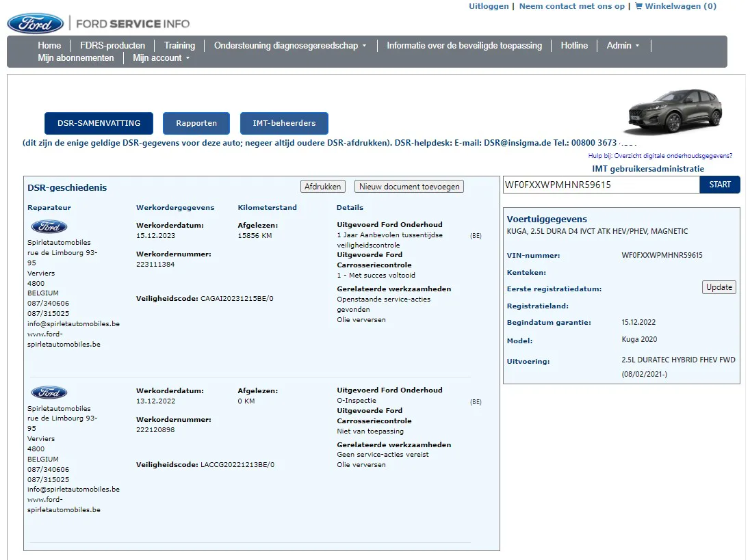
Task: Click (BE) marker on the 2022 entry
Action: (476, 402)
